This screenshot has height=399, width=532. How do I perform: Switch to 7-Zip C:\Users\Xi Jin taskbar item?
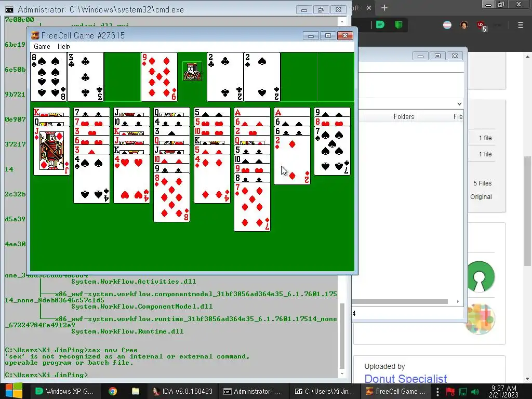coord(324,391)
